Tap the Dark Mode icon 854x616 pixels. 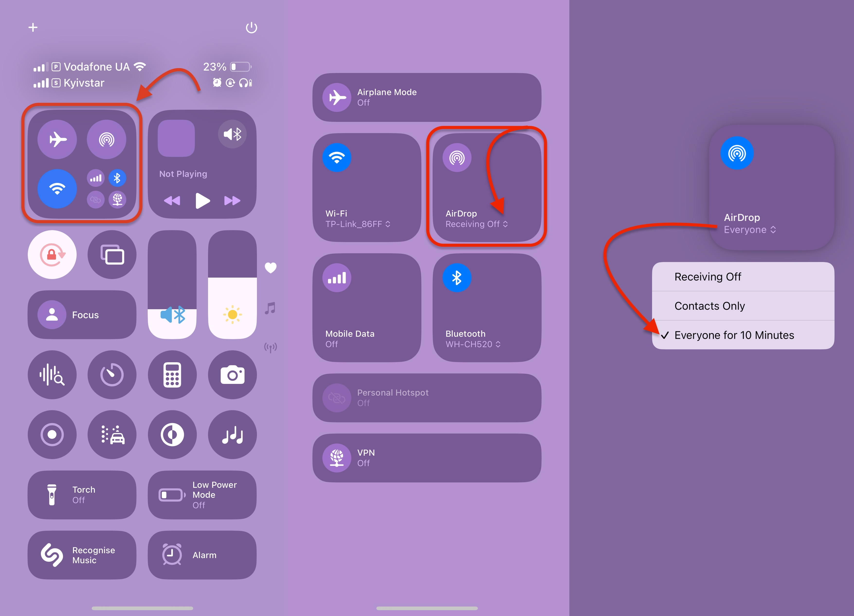pyautogui.click(x=172, y=435)
